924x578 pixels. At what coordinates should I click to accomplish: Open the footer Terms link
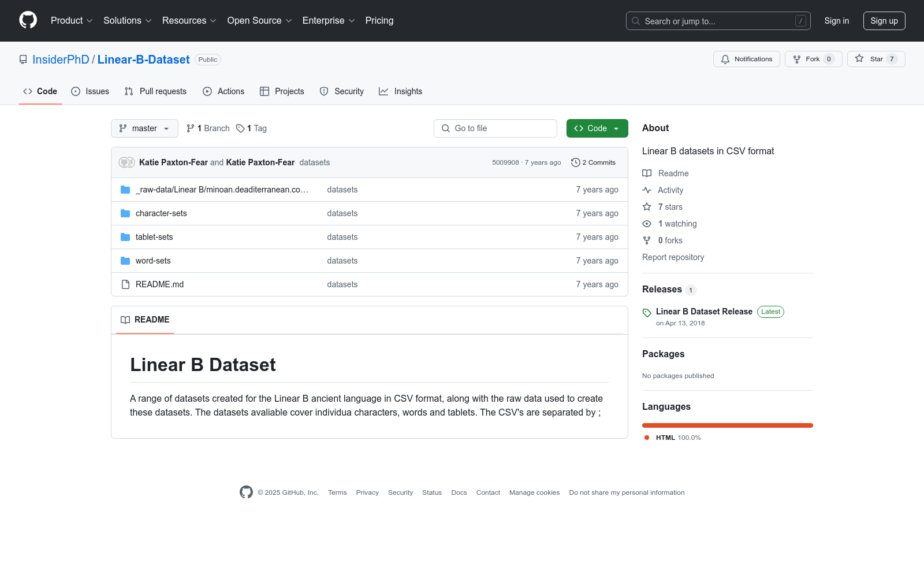pos(337,492)
